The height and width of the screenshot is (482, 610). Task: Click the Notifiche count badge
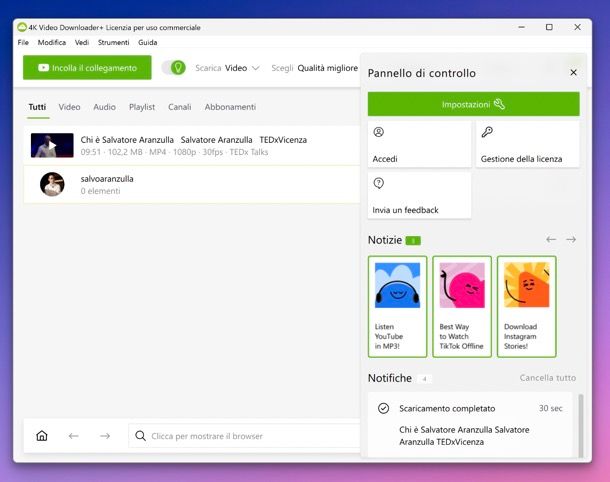[x=424, y=379]
